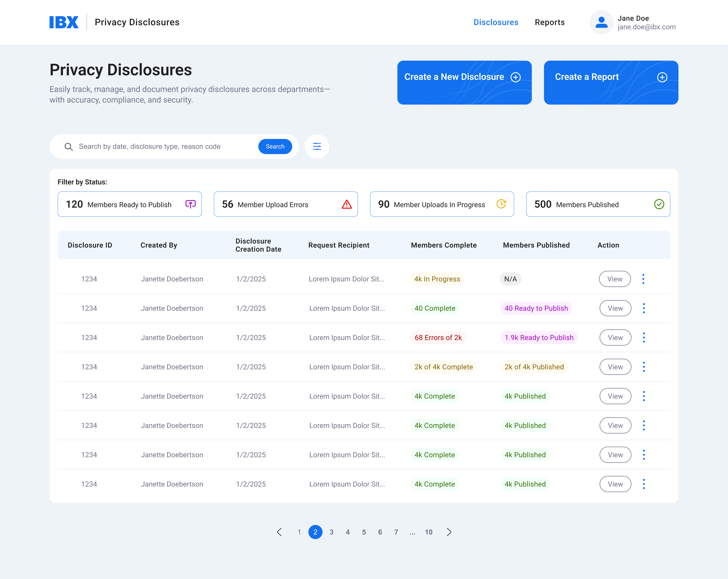Click Jane Doe's profile avatar
Image resolution: width=728 pixels, height=579 pixels.
point(601,22)
